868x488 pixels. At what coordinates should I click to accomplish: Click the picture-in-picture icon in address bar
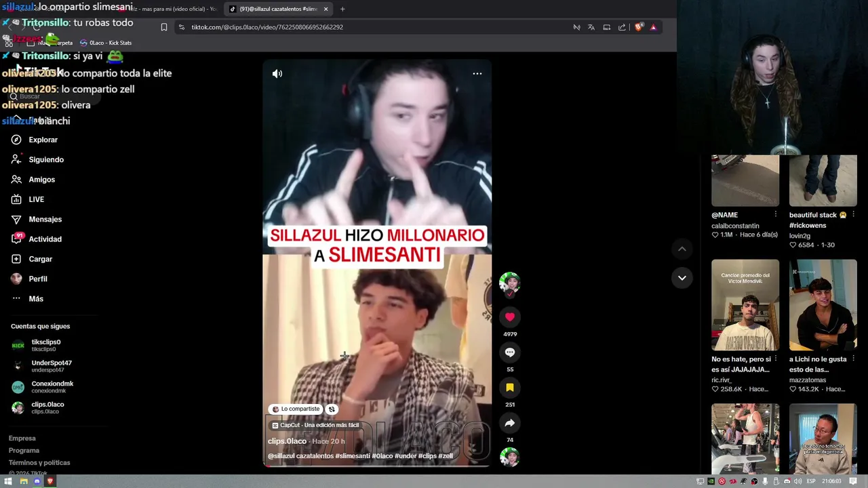(607, 27)
